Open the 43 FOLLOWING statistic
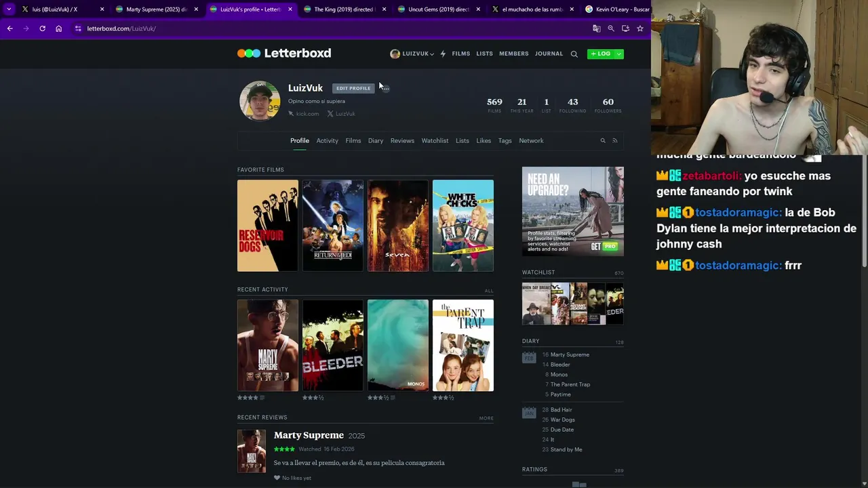This screenshot has width=868, height=488. [x=573, y=105]
